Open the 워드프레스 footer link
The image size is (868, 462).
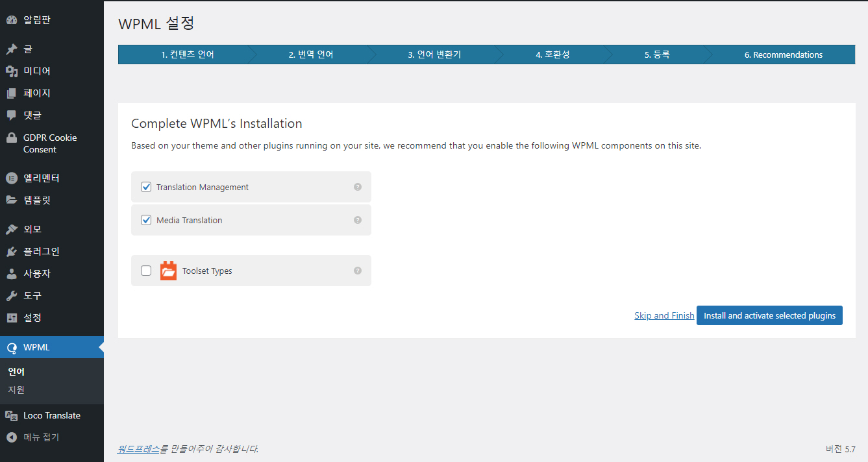tap(138, 448)
